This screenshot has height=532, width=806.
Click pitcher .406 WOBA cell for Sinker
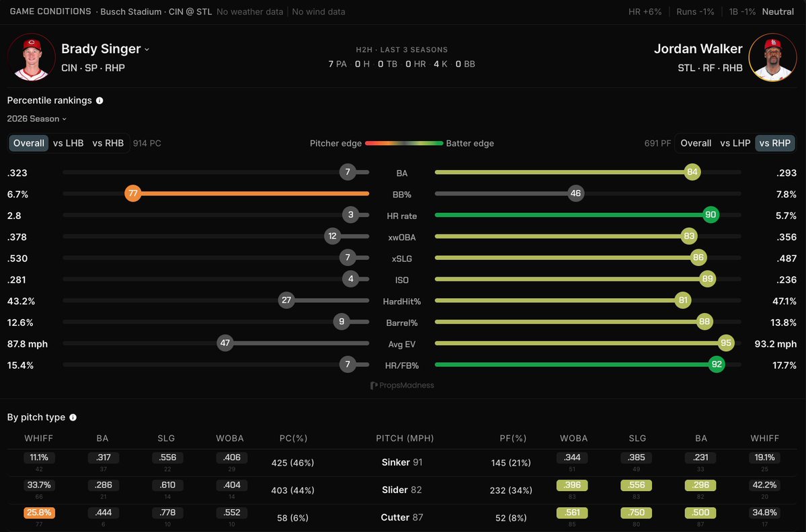232,457
